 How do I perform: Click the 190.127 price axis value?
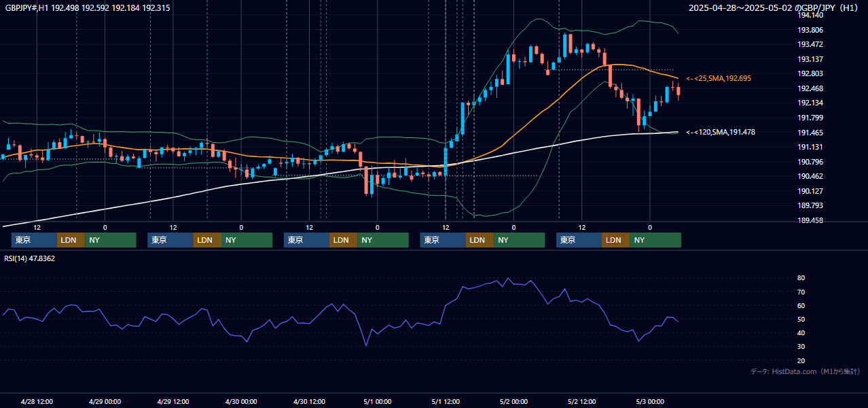pos(811,191)
